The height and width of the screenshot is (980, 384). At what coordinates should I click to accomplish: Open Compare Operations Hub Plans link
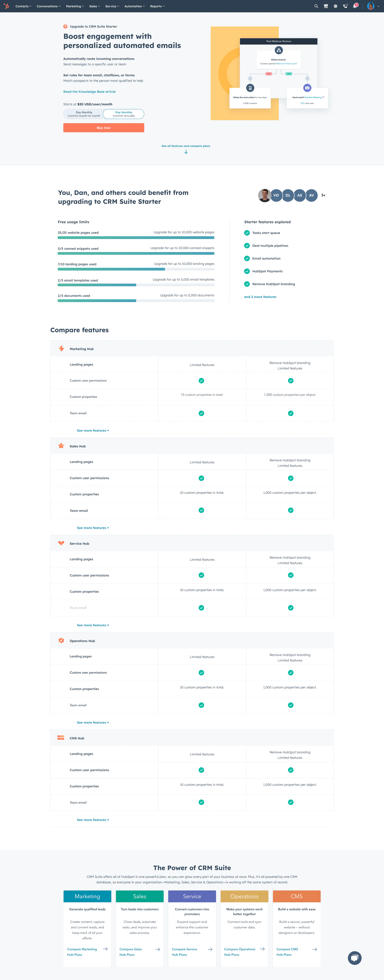[x=240, y=952]
